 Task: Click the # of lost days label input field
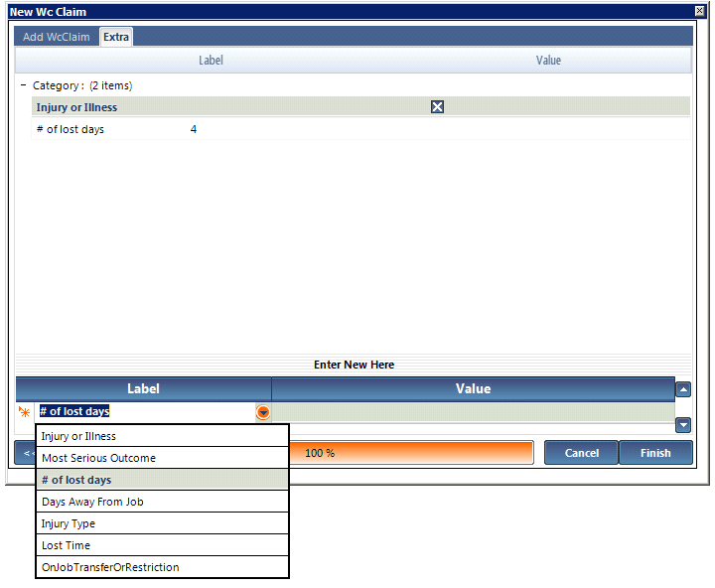tap(145, 411)
